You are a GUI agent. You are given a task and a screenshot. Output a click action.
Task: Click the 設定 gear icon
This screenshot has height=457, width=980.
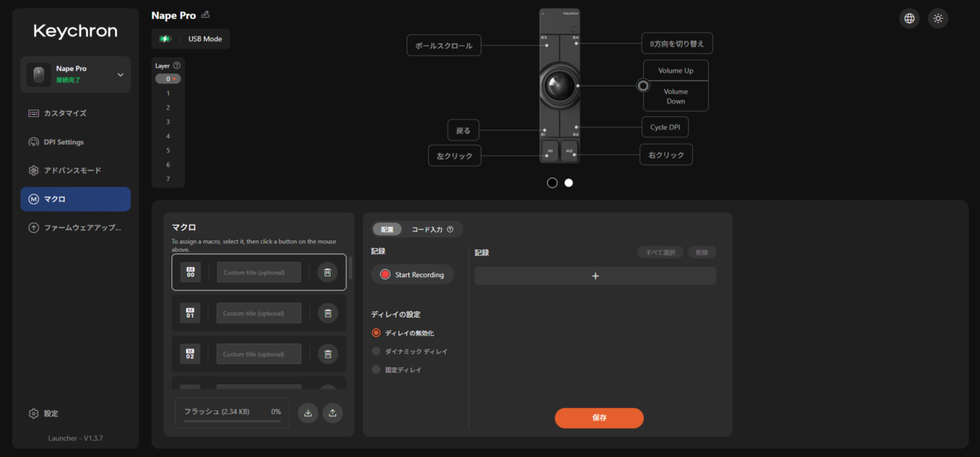point(34,413)
